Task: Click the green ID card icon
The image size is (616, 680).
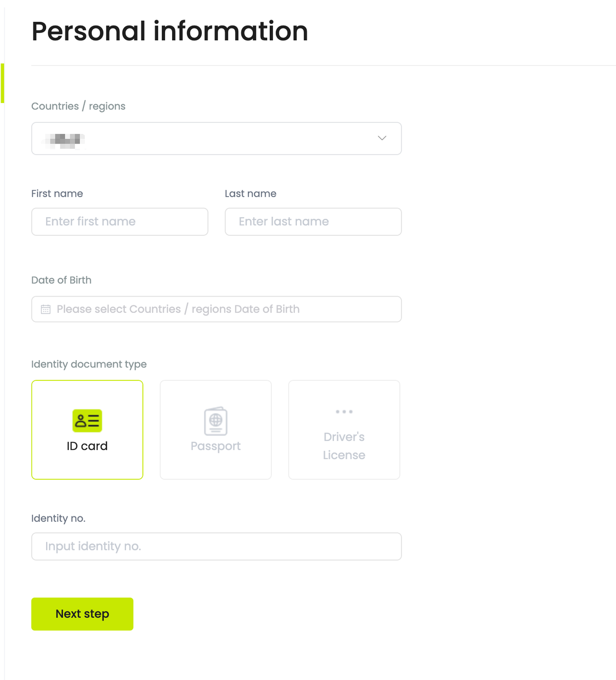Action: (x=87, y=421)
